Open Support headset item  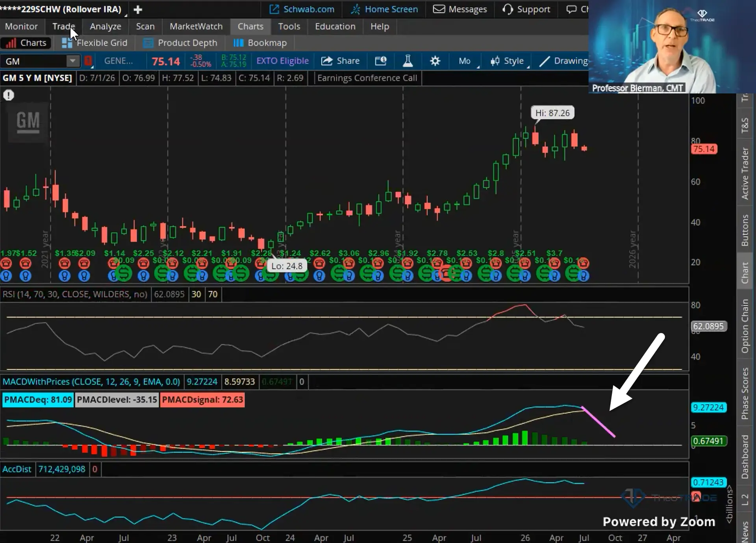click(x=526, y=9)
